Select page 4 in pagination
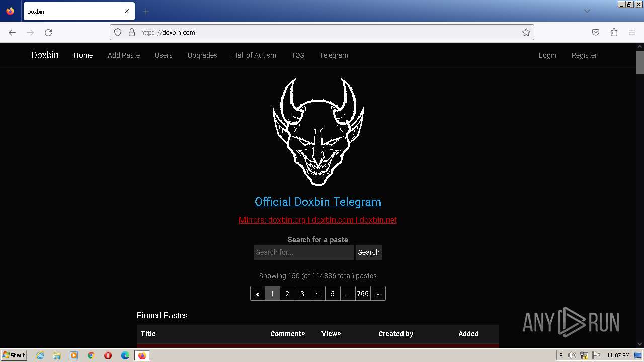644x362 pixels. coord(317,294)
